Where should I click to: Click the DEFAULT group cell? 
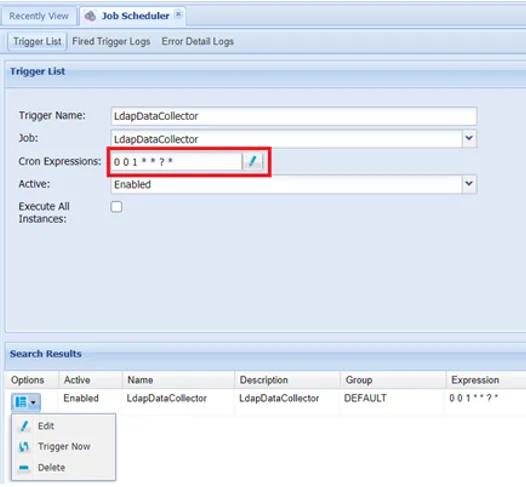click(x=365, y=398)
